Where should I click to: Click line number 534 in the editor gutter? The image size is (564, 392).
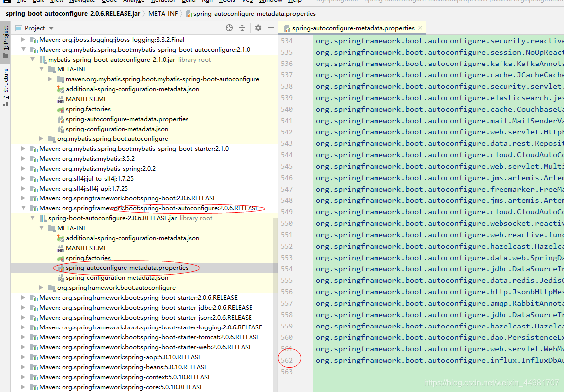(x=287, y=41)
